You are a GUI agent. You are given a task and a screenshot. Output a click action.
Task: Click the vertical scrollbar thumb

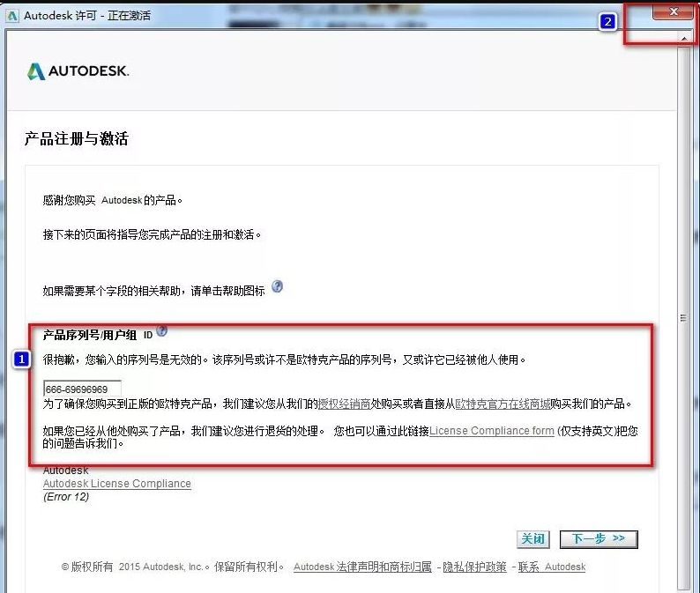683,318
